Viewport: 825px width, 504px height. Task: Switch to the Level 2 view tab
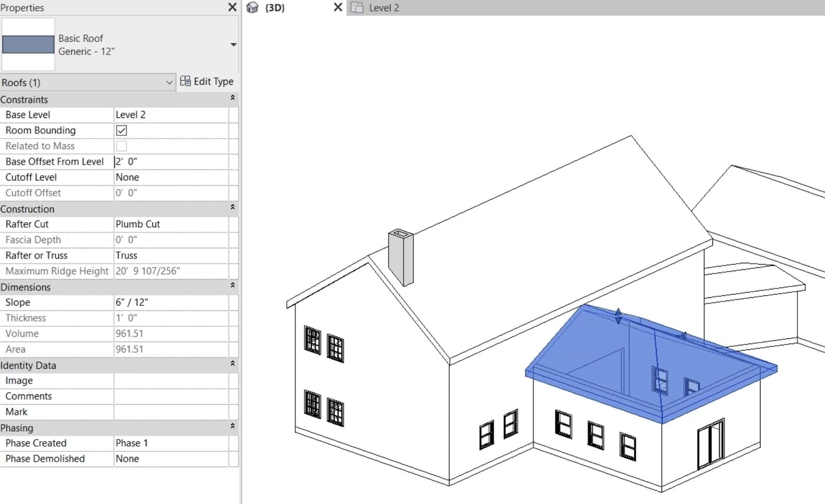(384, 8)
